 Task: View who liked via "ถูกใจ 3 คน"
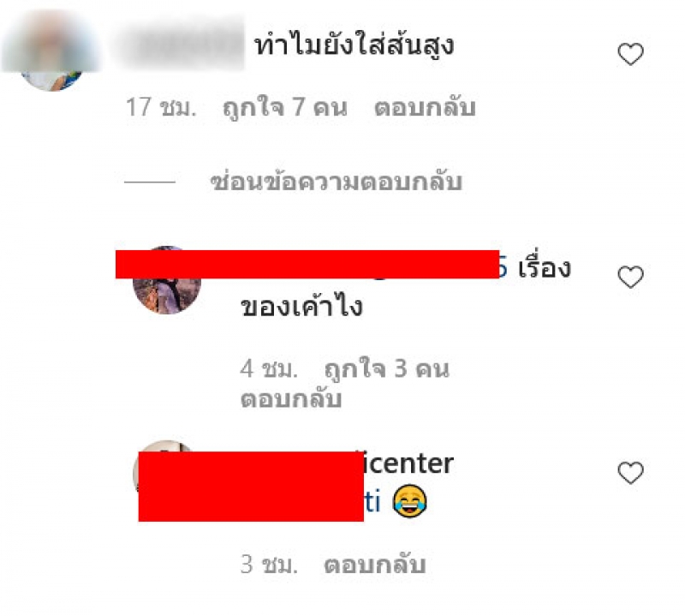pos(387,369)
